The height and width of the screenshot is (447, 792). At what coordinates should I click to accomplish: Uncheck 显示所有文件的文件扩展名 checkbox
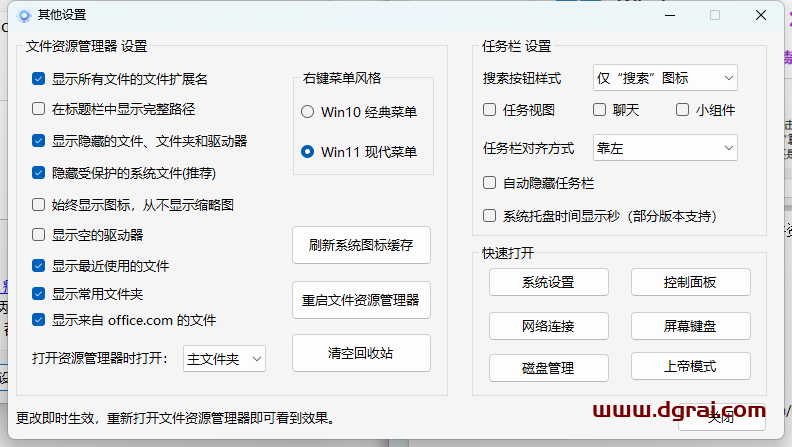pyautogui.click(x=38, y=78)
